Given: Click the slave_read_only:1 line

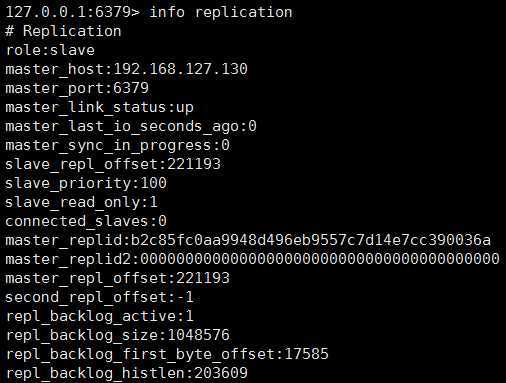Looking at the screenshot, I should pos(82,203).
